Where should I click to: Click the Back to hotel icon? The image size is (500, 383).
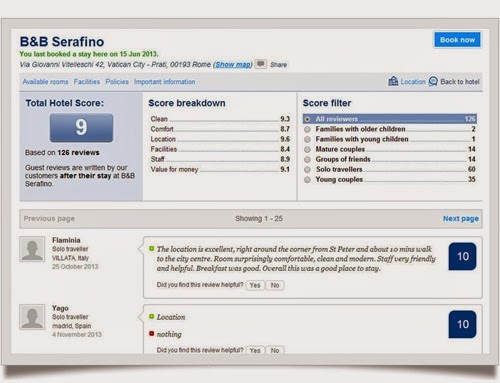(433, 81)
